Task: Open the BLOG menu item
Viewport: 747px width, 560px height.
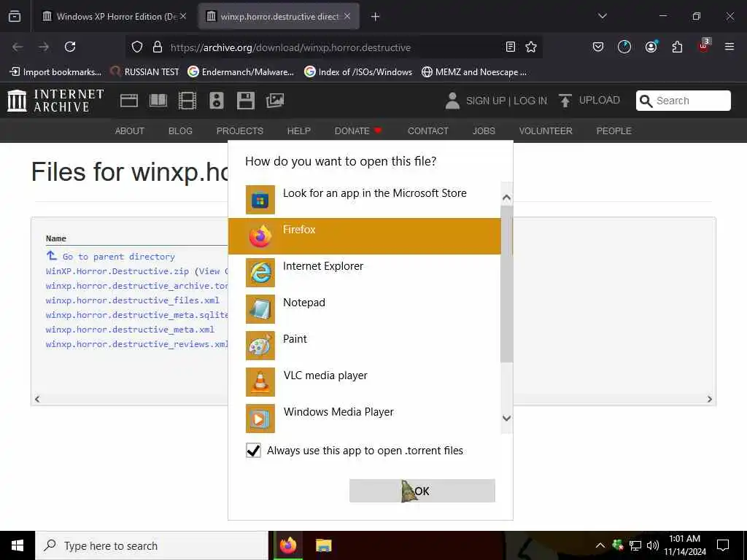Action: point(180,131)
